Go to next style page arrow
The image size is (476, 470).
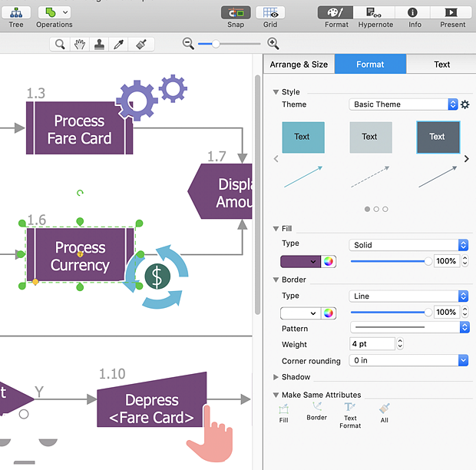coord(467,159)
